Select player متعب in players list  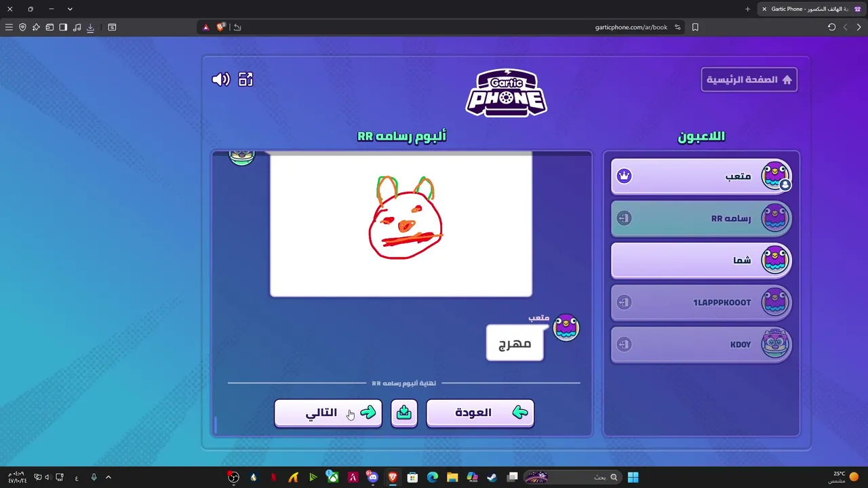tap(701, 176)
